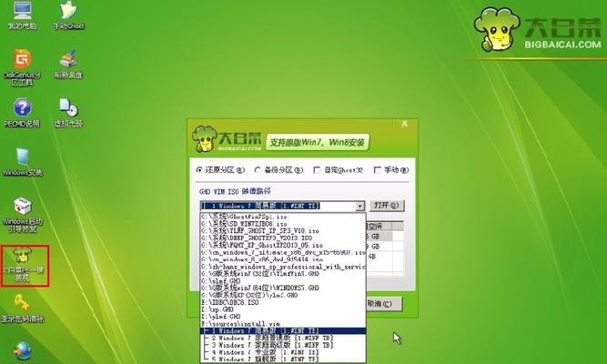
Task: Choose I:\xp.GHO entry
Action: coord(283,309)
